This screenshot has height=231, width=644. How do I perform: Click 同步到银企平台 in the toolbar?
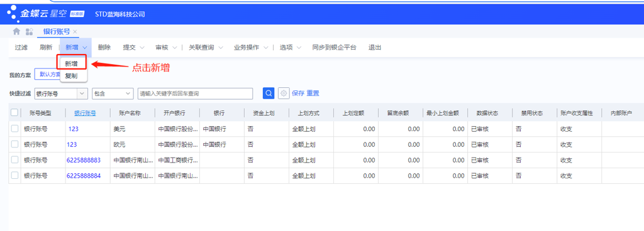coord(334,48)
